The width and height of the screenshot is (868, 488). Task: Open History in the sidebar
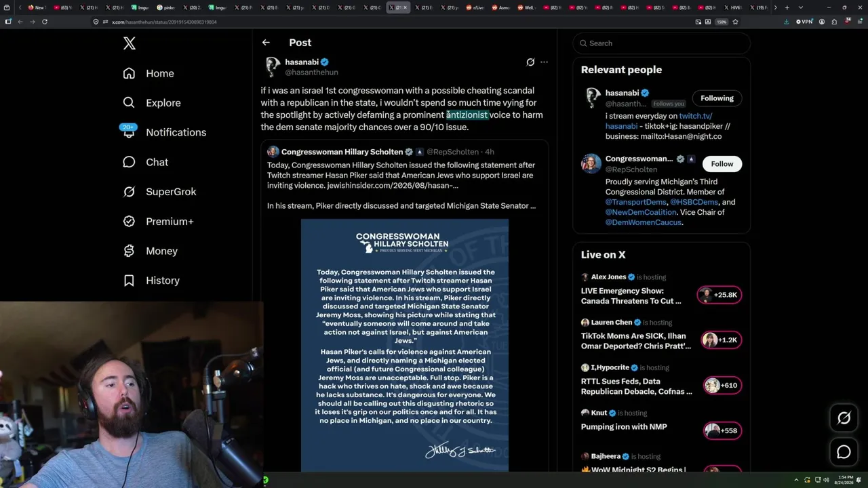tap(151, 281)
